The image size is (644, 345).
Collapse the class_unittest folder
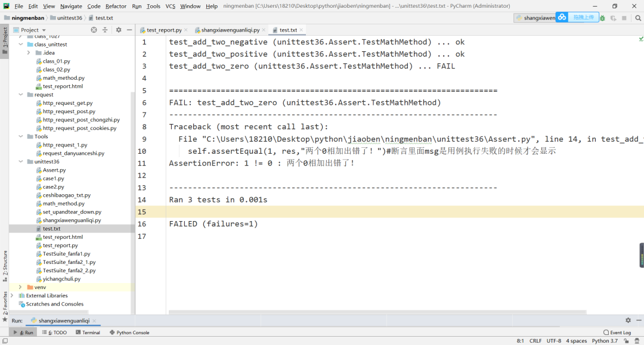click(20, 44)
